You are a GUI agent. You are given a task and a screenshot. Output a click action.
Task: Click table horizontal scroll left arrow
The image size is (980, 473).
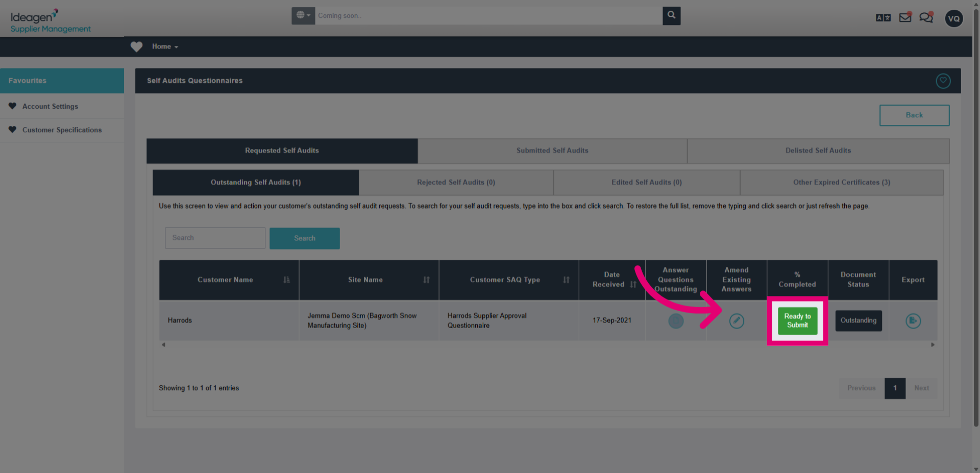pyautogui.click(x=163, y=345)
